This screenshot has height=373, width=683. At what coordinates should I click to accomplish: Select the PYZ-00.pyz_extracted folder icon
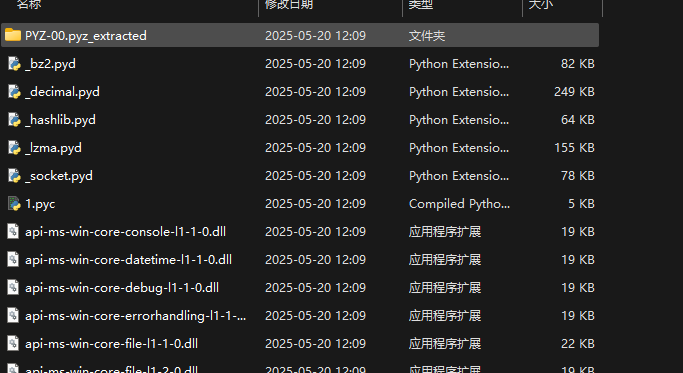pos(13,35)
